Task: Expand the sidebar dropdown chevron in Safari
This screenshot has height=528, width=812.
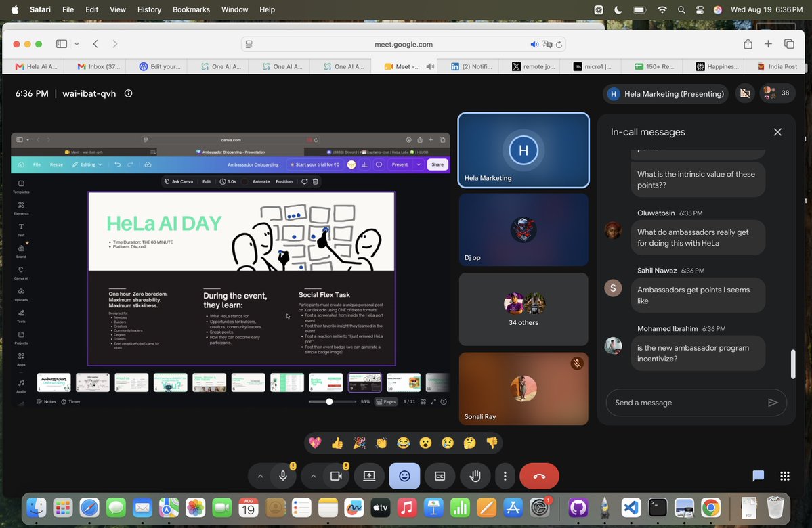Action: pos(77,44)
